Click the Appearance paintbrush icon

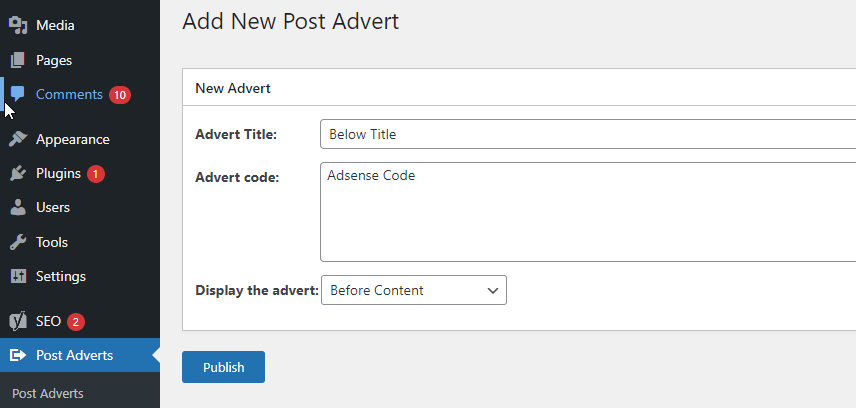(x=17, y=139)
